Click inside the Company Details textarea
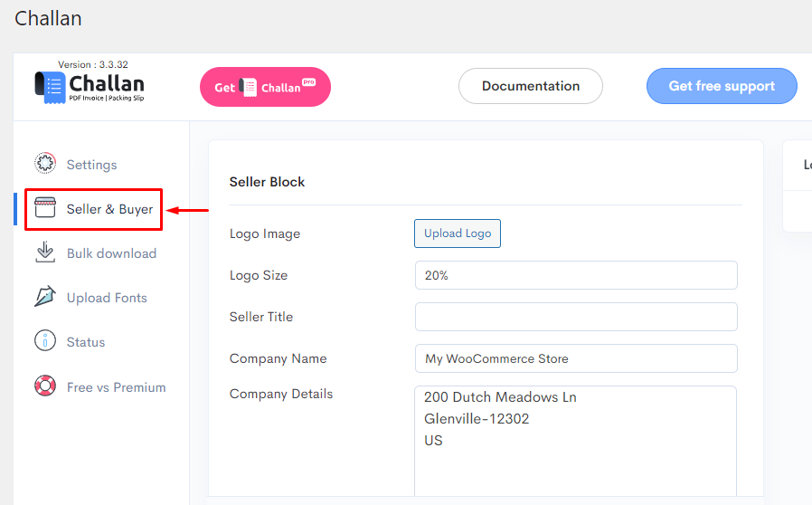 pyautogui.click(x=575, y=442)
